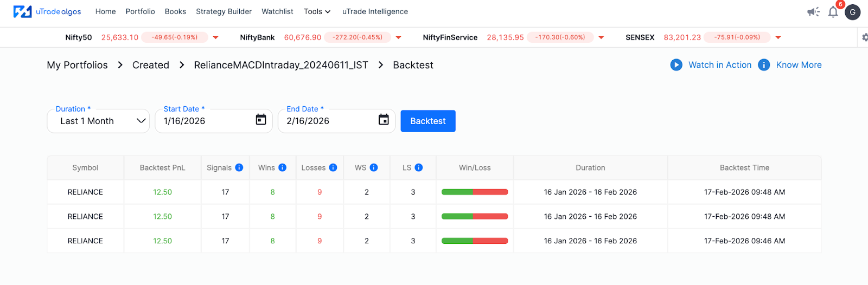Click the Win/Loss bar in the first row
The height and width of the screenshot is (285, 868).
coord(475,192)
